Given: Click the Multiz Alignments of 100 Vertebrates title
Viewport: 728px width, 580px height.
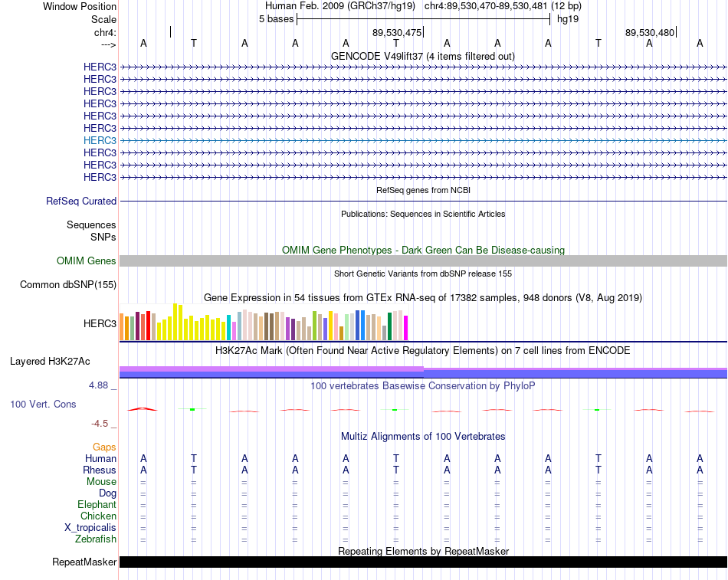Looking at the screenshot, I should point(423,436).
